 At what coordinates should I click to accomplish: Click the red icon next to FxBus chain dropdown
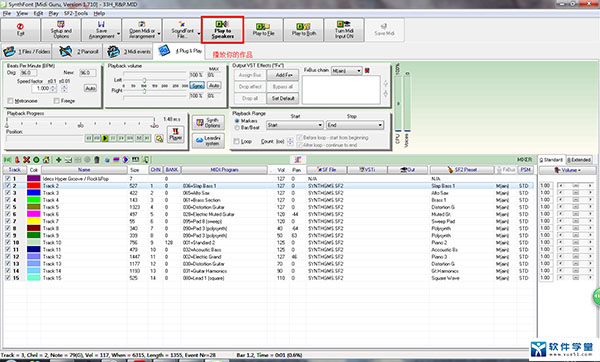(367, 71)
